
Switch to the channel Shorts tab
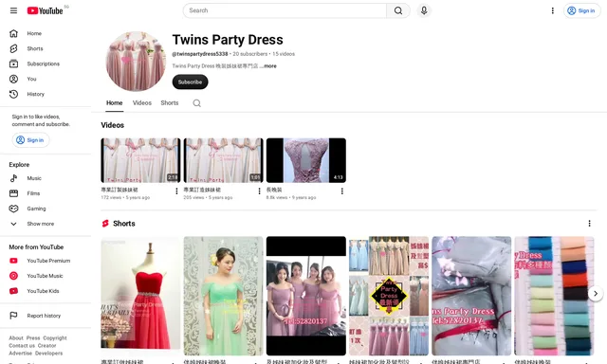pyautogui.click(x=170, y=103)
